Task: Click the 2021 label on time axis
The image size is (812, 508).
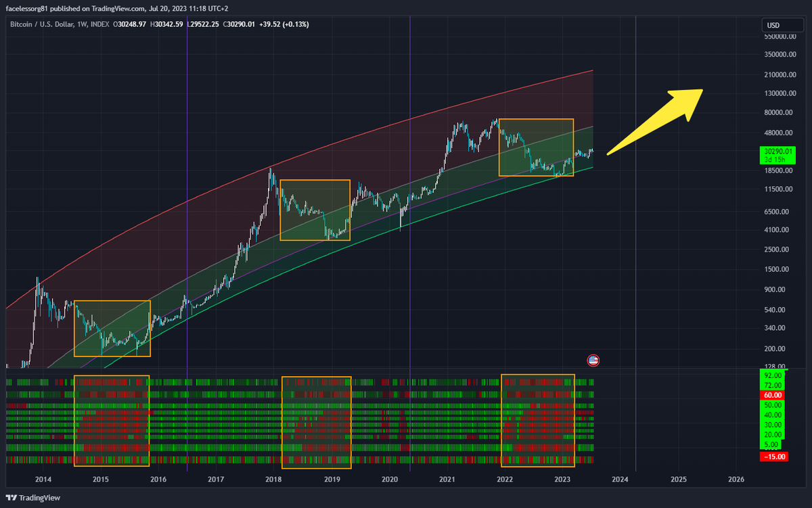Action: pos(447,479)
